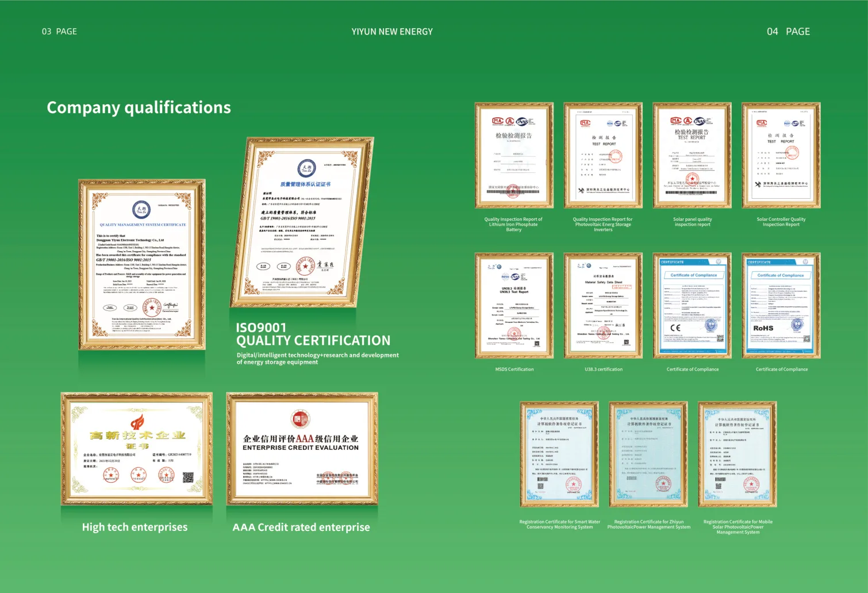Click the Lithium Iron Phosphate Battery report image
868x593 pixels.
(x=514, y=155)
